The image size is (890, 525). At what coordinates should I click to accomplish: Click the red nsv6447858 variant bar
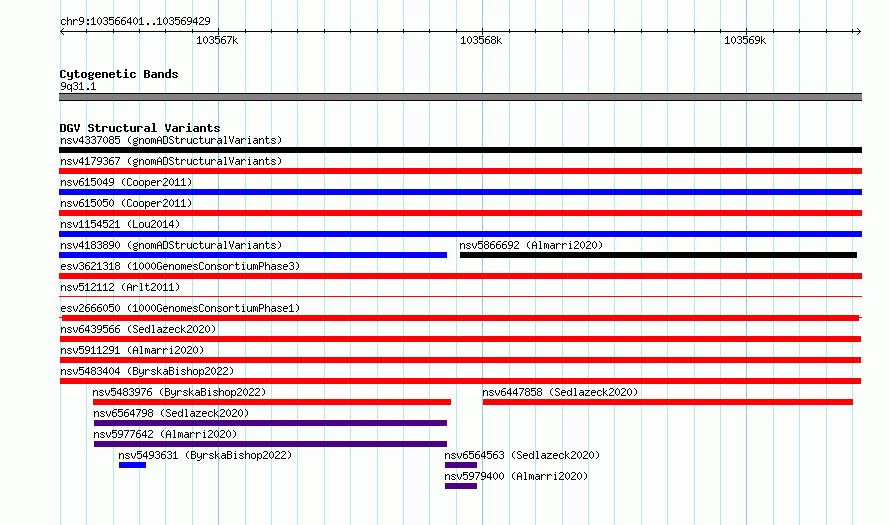(668, 402)
